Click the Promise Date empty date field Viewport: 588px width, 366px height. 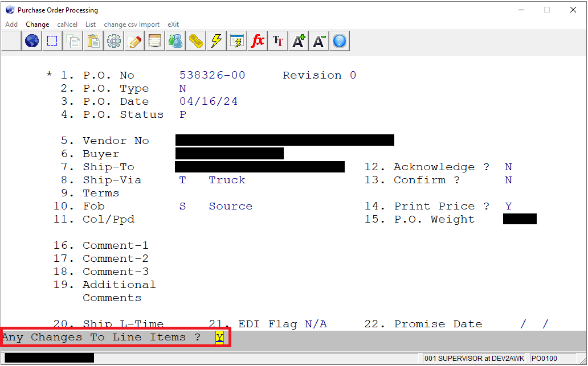pyautogui.click(x=534, y=324)
